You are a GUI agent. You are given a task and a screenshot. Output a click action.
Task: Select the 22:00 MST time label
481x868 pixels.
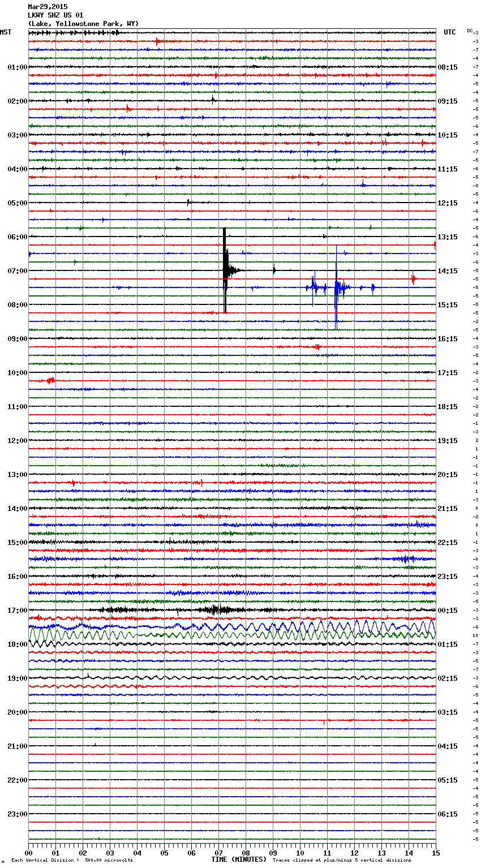tap(18, 780)
